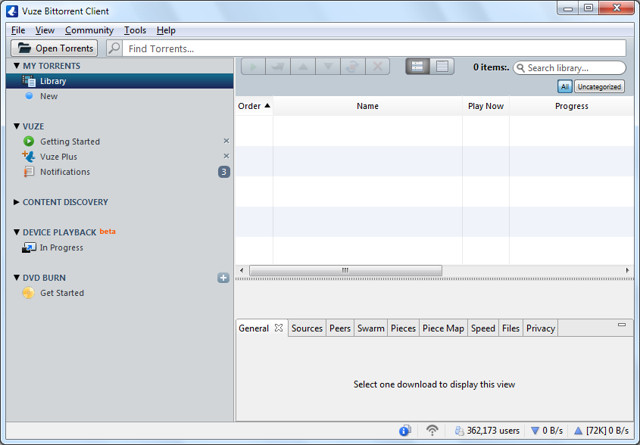Click the network status wifi icon
Image resolution: width=640 pixels, height=445 pixels.
pos(432,431)
